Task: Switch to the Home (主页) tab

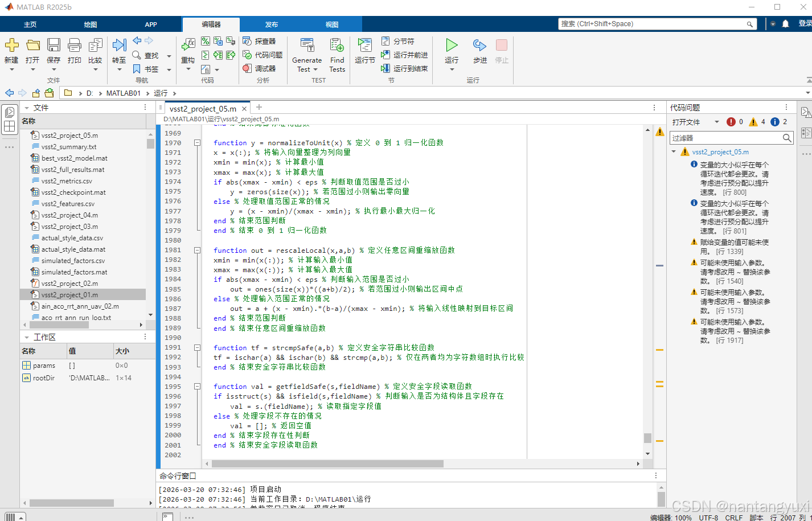Action: (x=30, y=24)
